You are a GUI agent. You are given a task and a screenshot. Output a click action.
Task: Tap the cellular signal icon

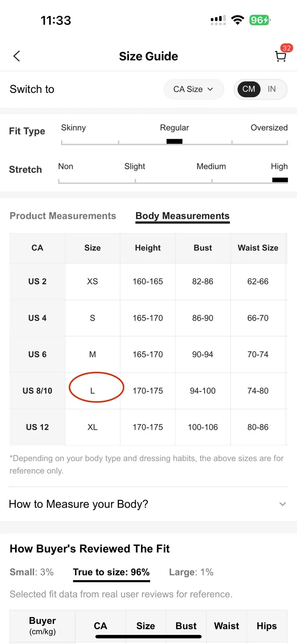pyautogui.click(x=218, y=20)
